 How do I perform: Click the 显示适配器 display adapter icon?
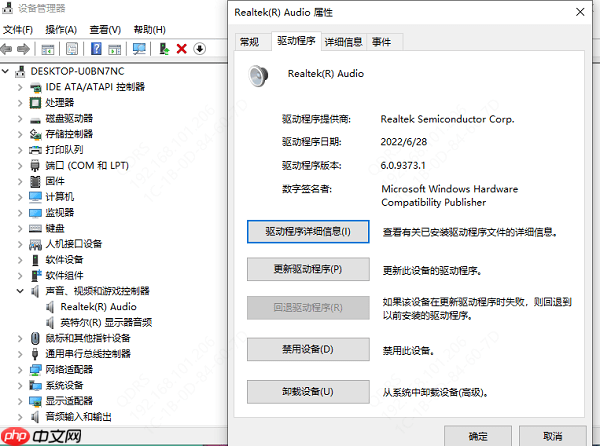pyautogui.click(x=35, y=401)
